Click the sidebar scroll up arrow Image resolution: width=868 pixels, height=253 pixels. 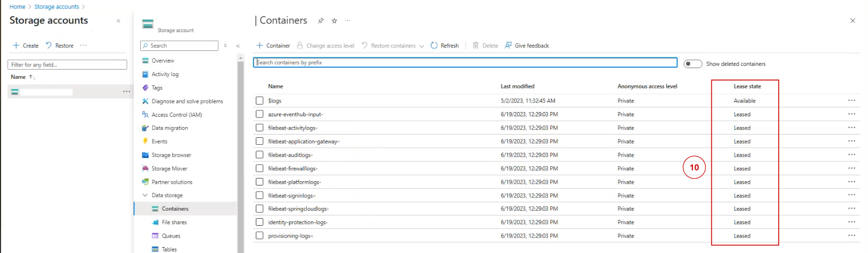click(x=240, y=57)
